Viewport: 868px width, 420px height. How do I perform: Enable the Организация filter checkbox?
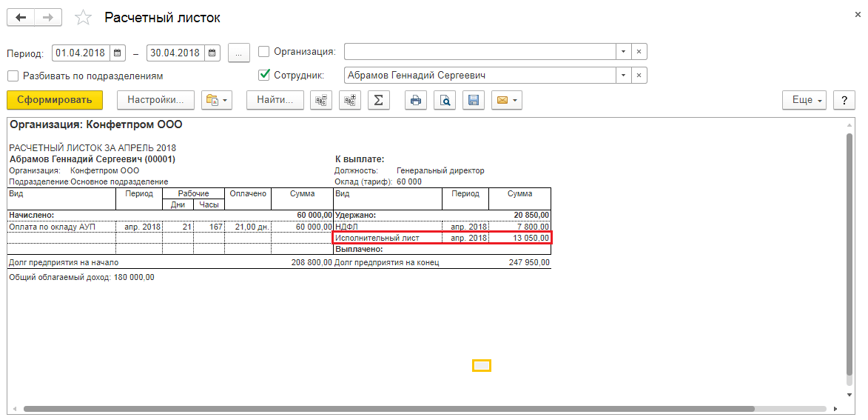click(264, 52)
